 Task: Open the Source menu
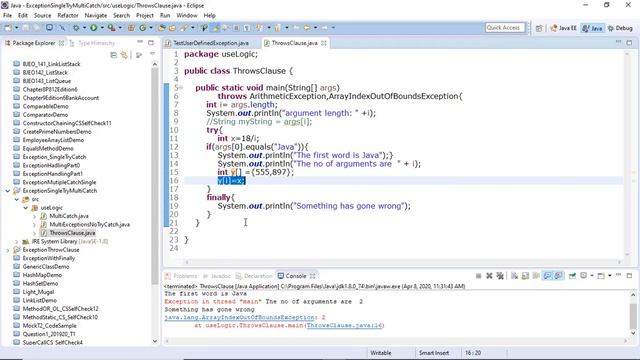coord(42,16)
